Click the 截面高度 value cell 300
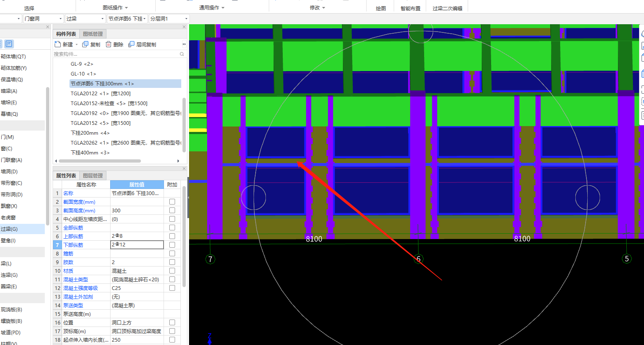Viewport: 644px width, 345px height. pyautogui.click(x=137, y=210)
